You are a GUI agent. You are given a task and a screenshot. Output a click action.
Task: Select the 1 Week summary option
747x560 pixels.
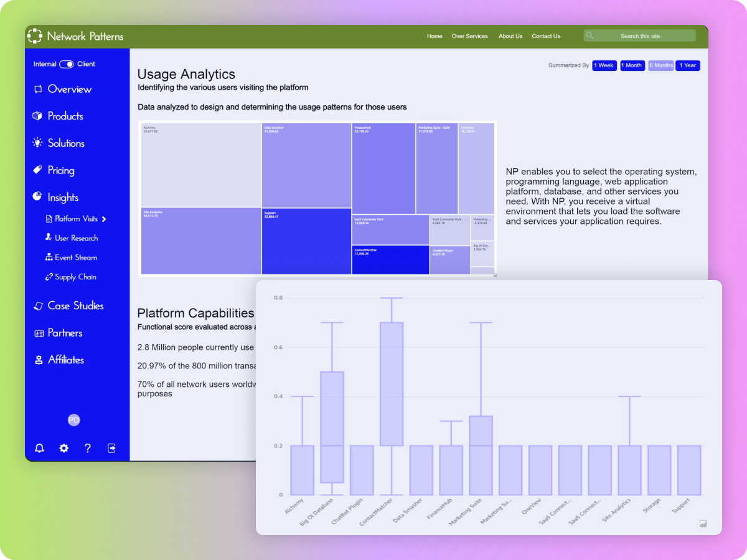click(604, 65)
